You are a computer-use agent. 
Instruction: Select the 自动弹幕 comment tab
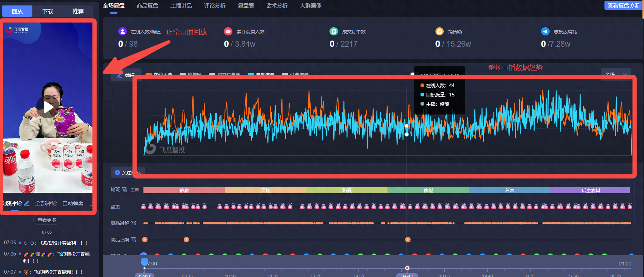click(x=73, y=203)
